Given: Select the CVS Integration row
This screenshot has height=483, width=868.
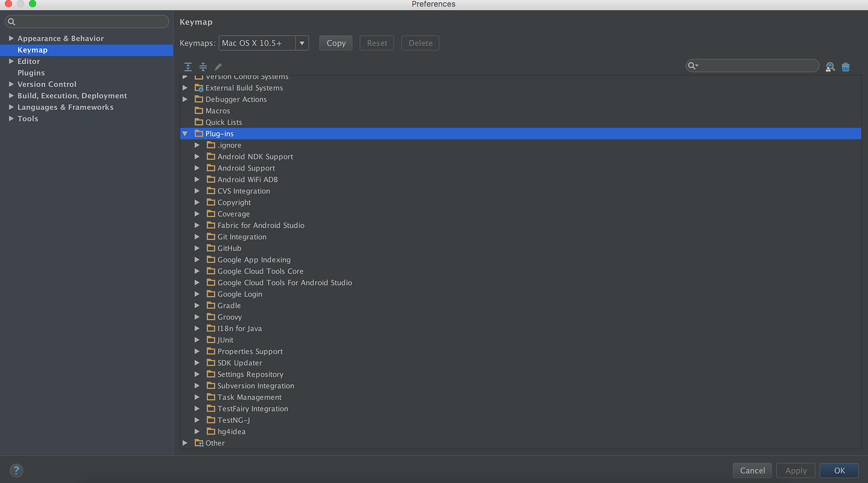Looking at the screenshot, I should pos(521,191).
